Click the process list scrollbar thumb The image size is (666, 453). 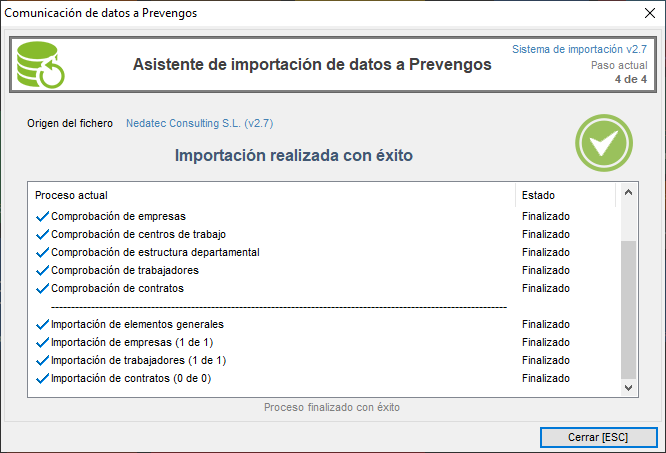point(628,308)
